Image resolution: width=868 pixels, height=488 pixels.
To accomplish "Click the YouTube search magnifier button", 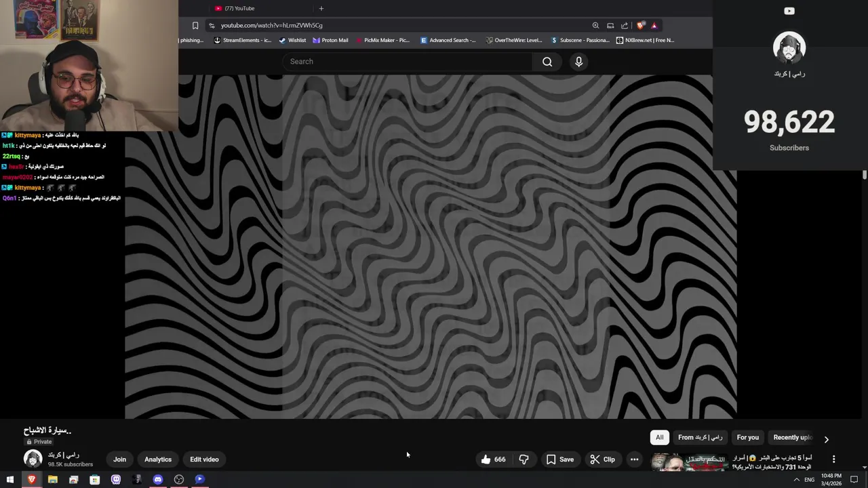I will coord(547,62).
